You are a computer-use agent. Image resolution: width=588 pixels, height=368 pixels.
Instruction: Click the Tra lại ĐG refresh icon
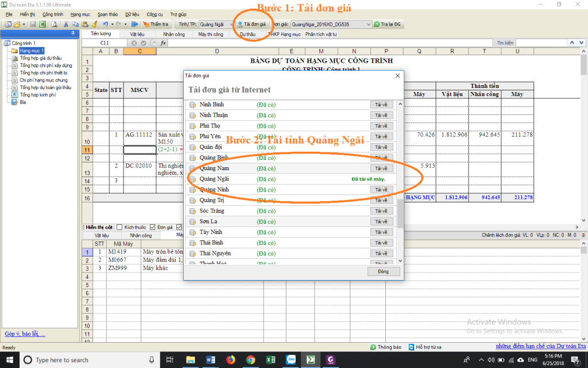pos(377,25)
